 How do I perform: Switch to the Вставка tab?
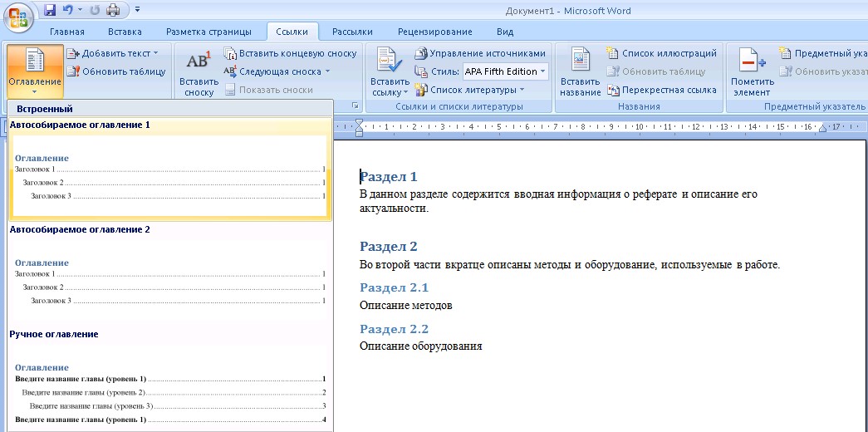125,32
